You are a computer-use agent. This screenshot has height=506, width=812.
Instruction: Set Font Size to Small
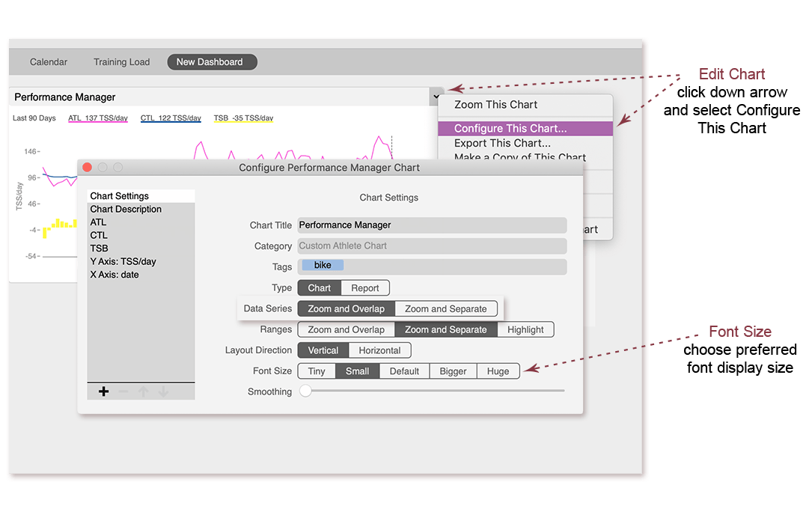tap(357, 371)
